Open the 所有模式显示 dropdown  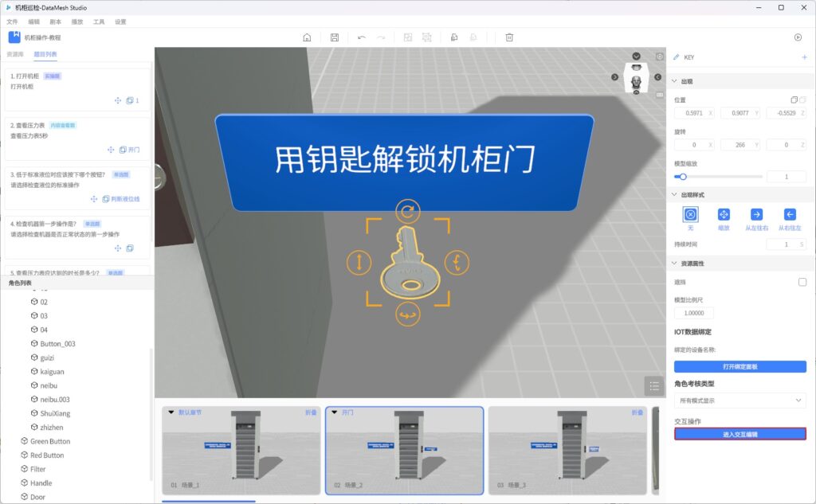coord(739,400)
